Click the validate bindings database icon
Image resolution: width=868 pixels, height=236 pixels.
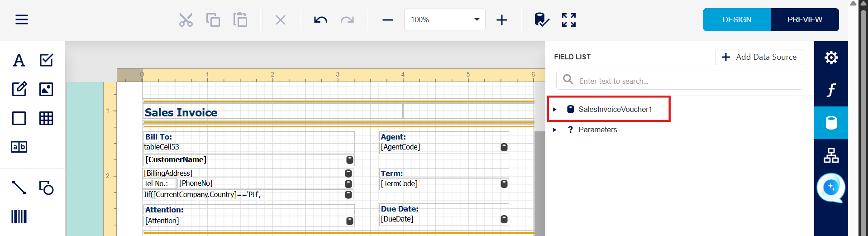[x=541, y=20]
